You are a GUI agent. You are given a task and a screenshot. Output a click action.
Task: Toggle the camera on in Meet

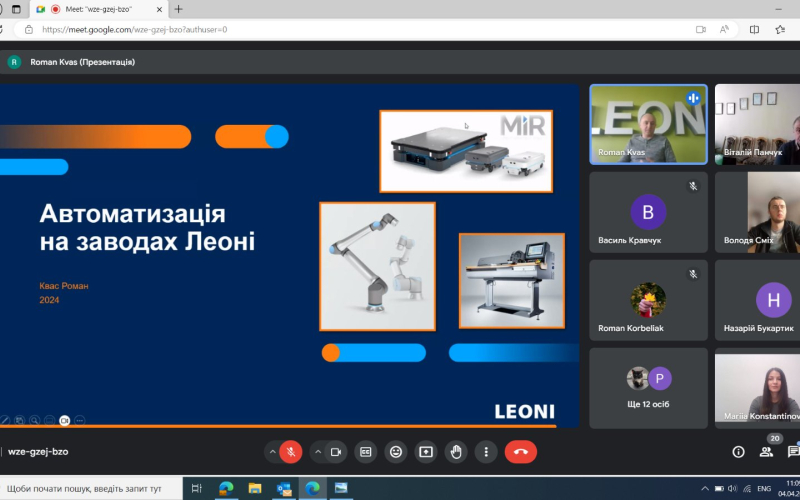(336, 452)
